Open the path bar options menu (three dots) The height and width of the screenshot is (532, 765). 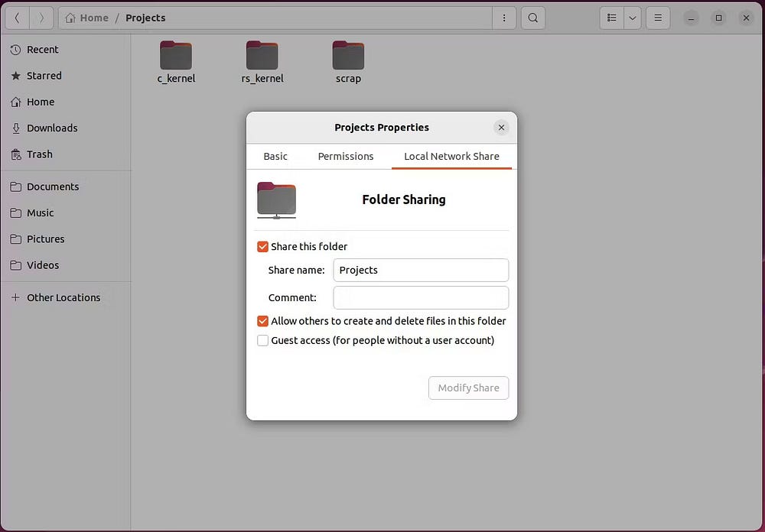coord(504,17)
